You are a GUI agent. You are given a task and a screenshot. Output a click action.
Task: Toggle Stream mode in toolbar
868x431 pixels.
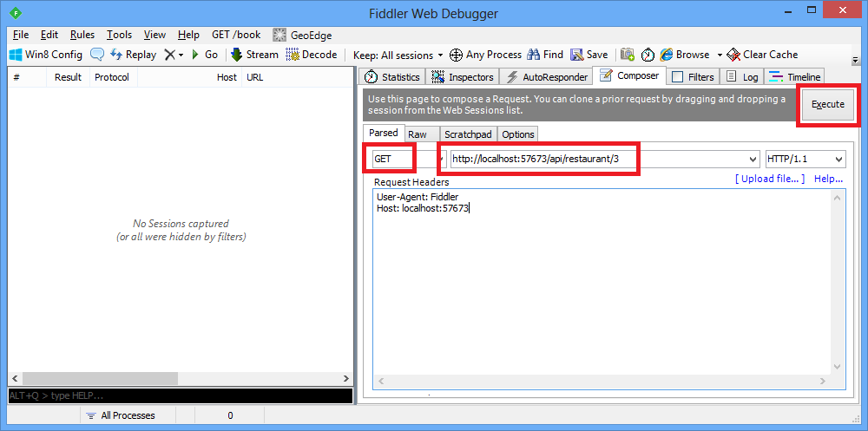click(254, 55)
